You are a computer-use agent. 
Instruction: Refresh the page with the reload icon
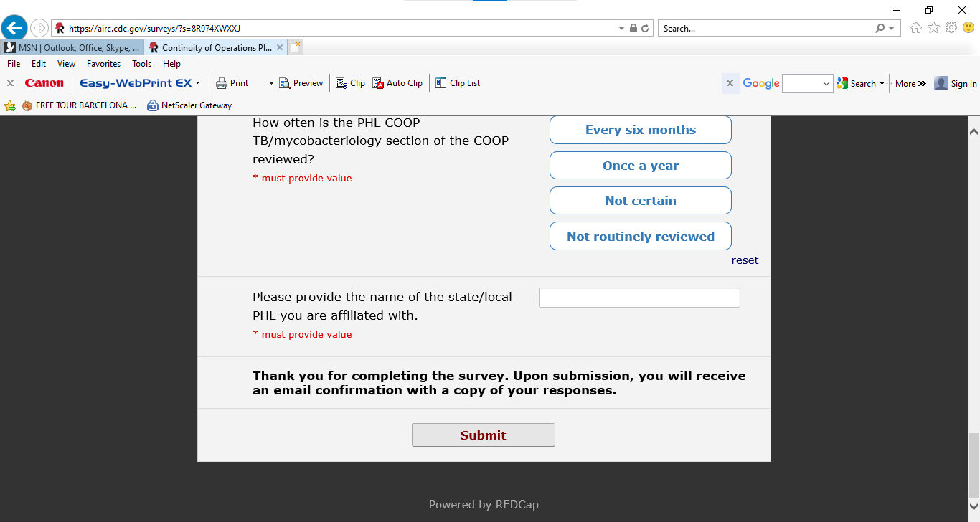(645, 29)
